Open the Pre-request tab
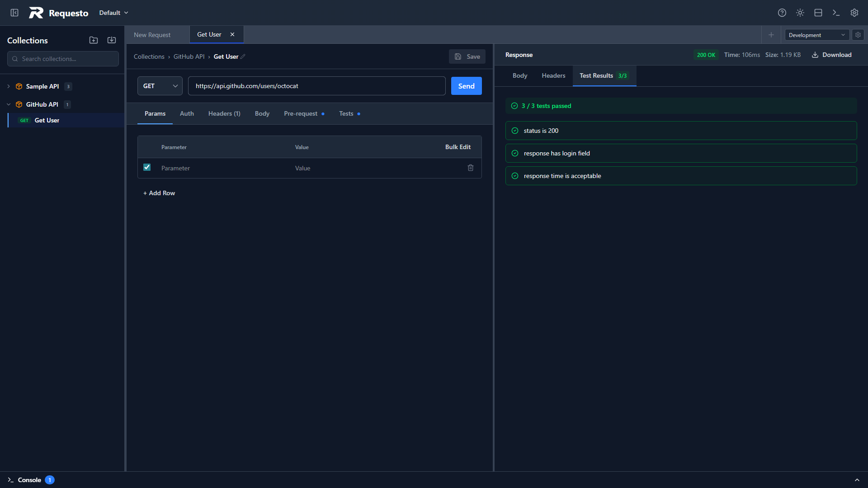The image size is (868, 488). click(x=304, y=113)
